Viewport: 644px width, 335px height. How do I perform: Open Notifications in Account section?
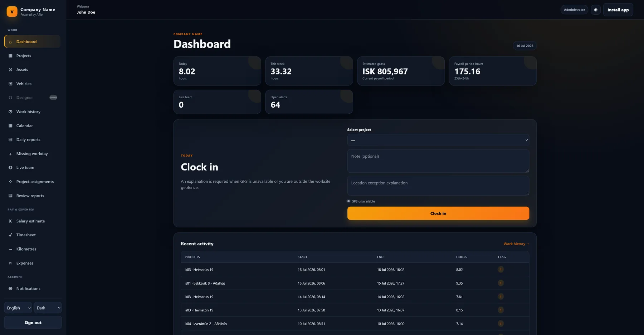pyautogui.click(x=32, y=289)
